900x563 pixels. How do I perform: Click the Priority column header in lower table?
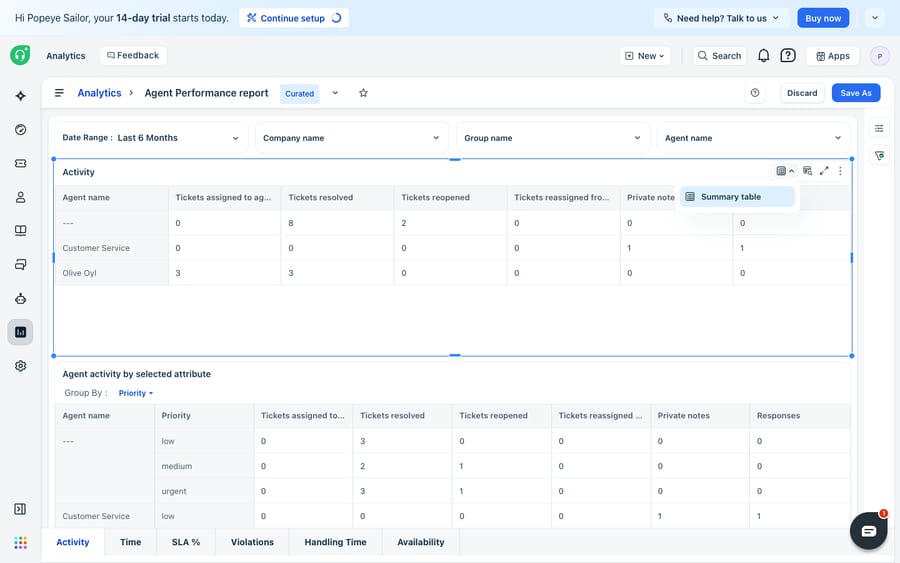(x=204, y=416)
